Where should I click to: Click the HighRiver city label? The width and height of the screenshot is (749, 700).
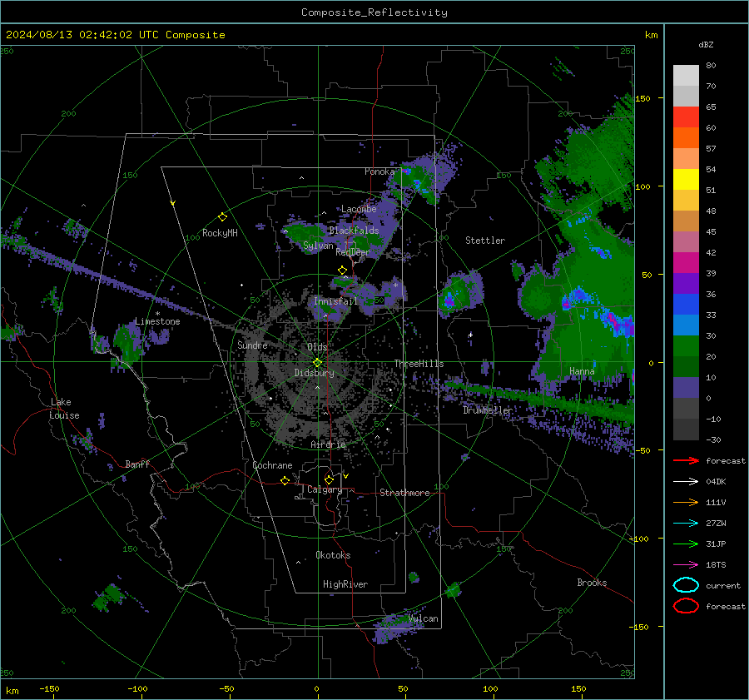pyautogui.click(x=345, y=584)
